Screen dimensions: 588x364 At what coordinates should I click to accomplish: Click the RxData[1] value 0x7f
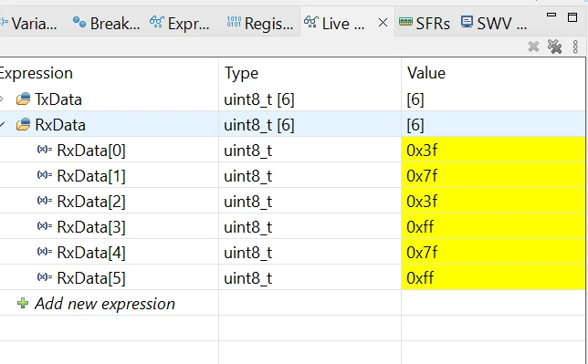[422, 176]
